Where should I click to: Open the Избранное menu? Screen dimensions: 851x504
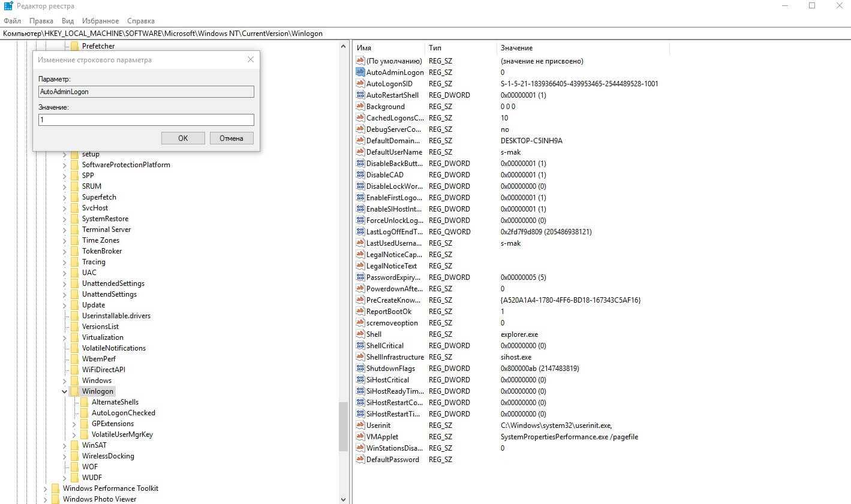click(101, 21)
